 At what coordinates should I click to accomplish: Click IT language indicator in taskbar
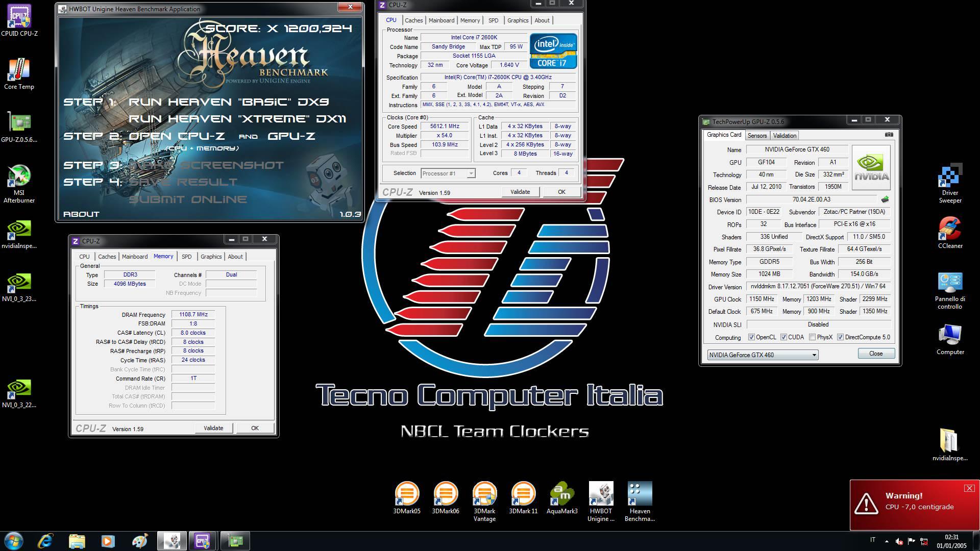click(872, 540)
